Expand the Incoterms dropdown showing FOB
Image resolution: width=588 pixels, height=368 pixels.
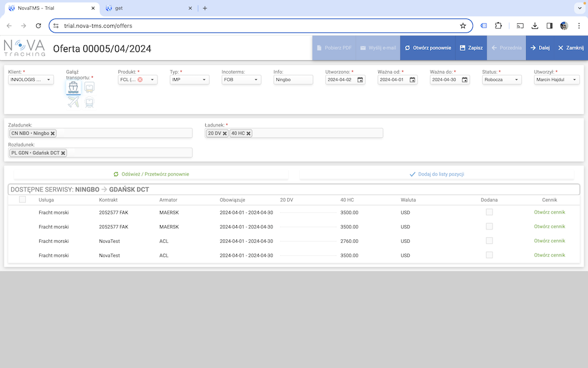[241, 80]
